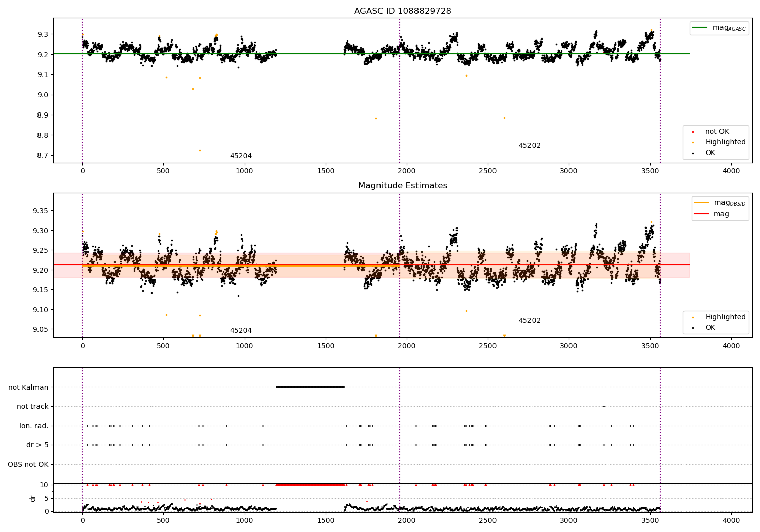Click the 9.05 y-axis tick label

pos(41,329)
